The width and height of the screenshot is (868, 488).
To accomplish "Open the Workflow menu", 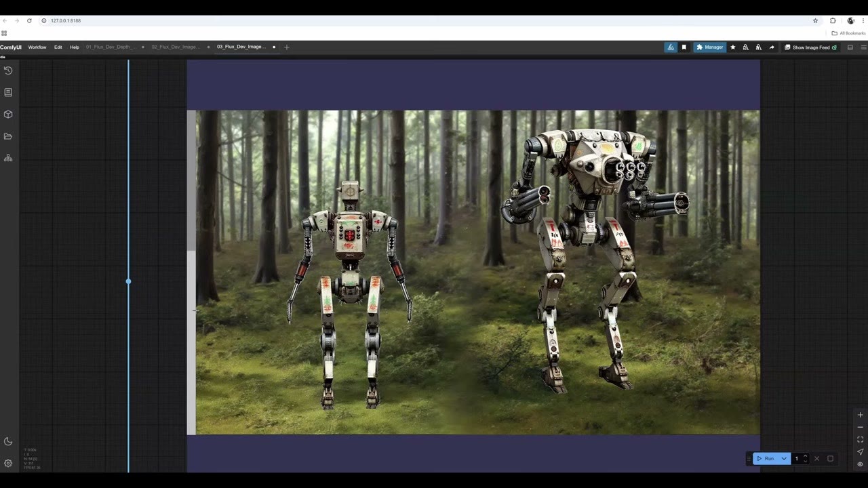I will click(37, 47).
